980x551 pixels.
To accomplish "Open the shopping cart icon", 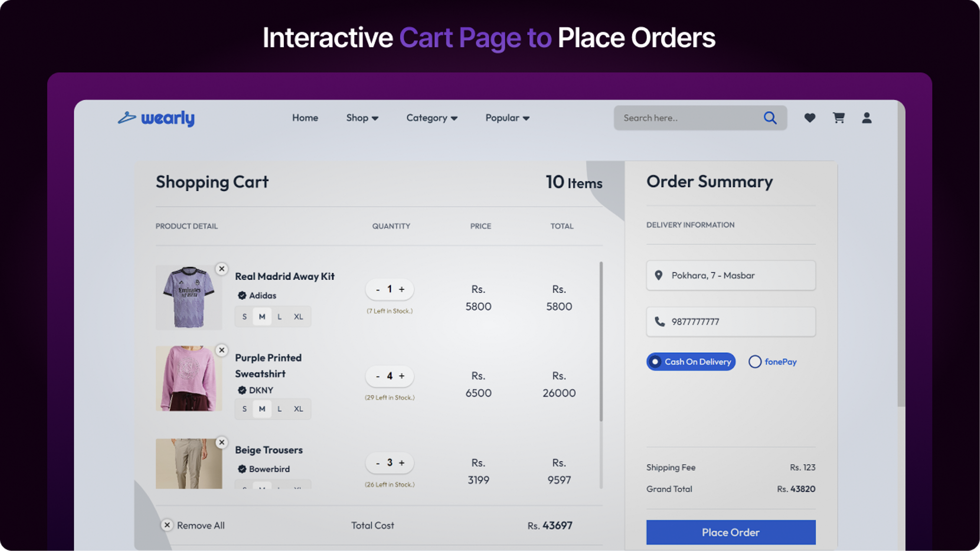I will (838, 118).
